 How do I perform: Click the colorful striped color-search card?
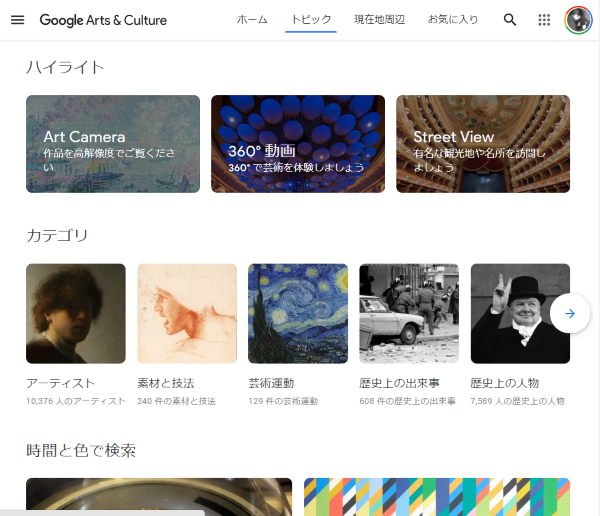(x=437, y=496)
